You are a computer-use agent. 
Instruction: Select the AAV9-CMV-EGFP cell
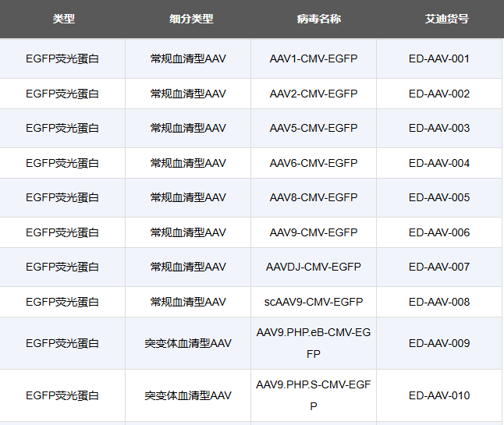[x=314, y=232]
